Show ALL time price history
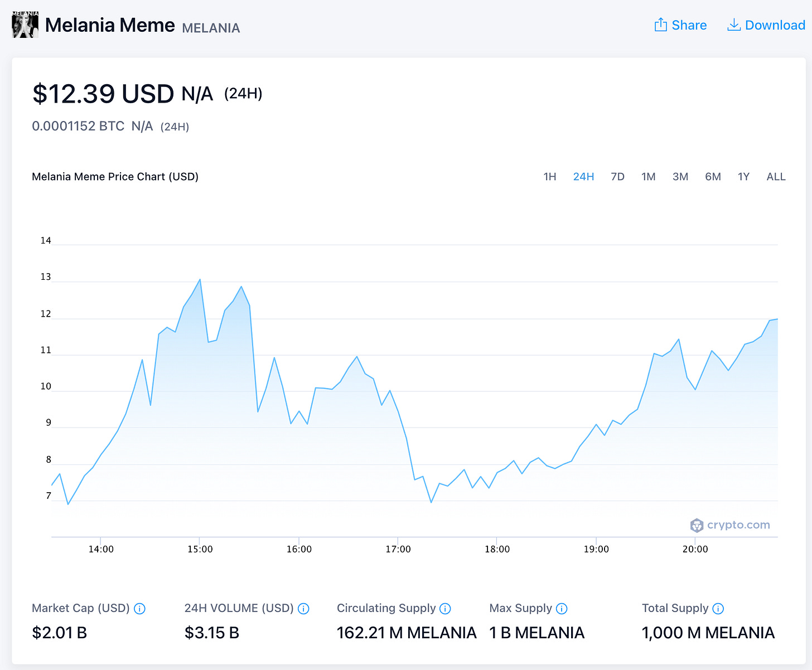This screenshot has width=812, height=670. (776, 177)
